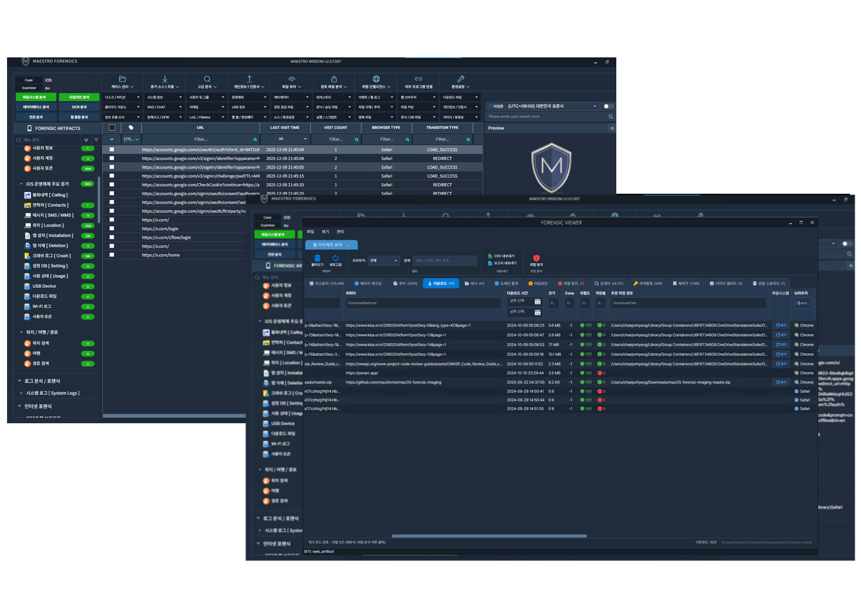Open the 관리 menu in Forensic Viewer
The image size is (861, 616).
pyautogui.click(x=340, y=232)
